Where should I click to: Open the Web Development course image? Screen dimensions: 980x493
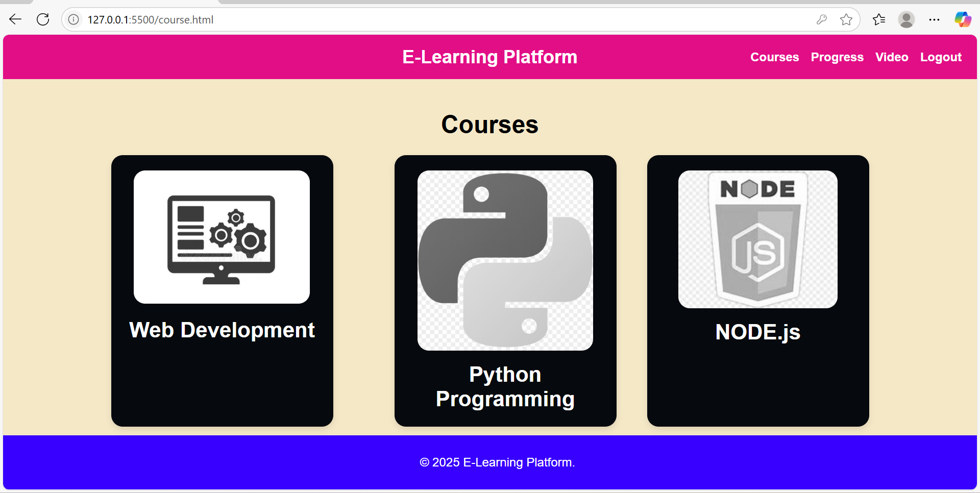point(222,237)
